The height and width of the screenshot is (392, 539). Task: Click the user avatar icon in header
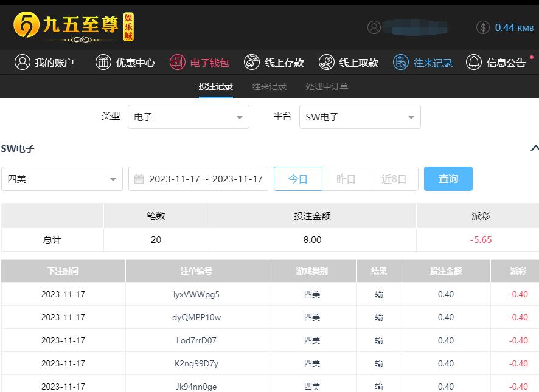374,27
